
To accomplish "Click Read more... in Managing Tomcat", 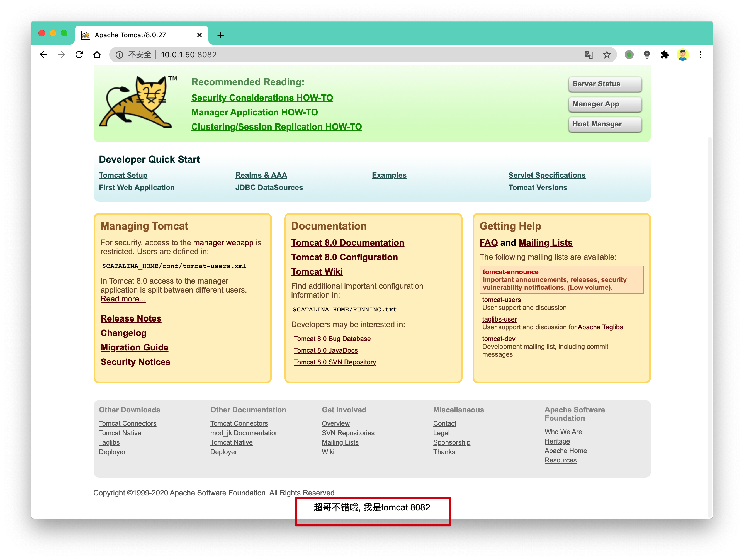I will click(x=123, y=299).
